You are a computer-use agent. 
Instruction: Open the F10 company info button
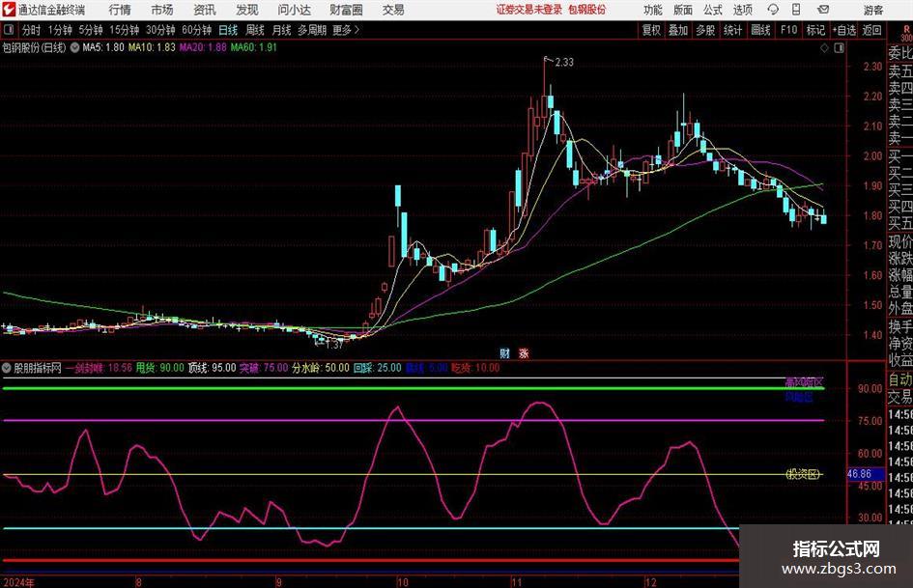coord(789,30)
